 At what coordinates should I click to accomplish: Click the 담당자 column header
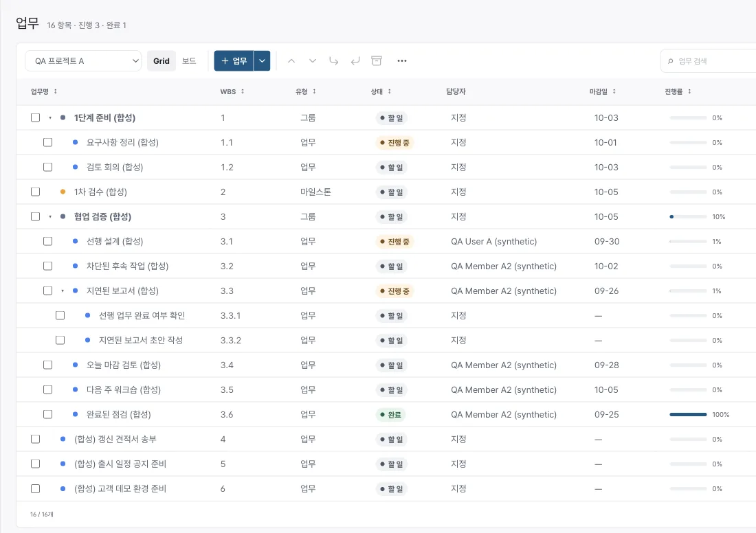(x=456, y=91)
